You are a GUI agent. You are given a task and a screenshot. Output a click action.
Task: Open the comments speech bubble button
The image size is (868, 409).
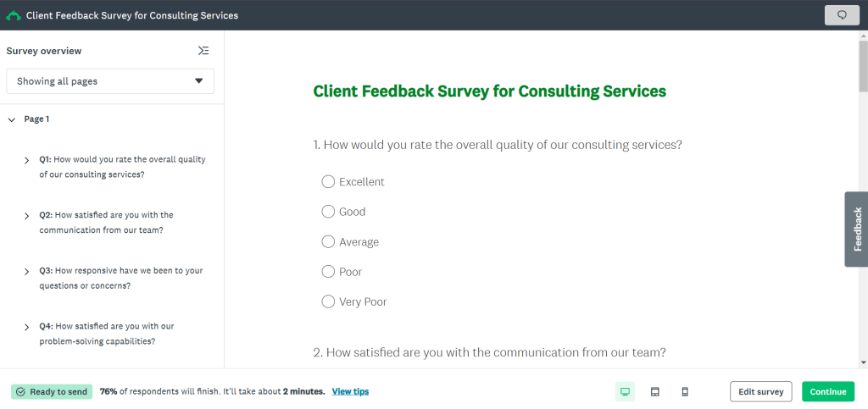(x=841, y=15)
